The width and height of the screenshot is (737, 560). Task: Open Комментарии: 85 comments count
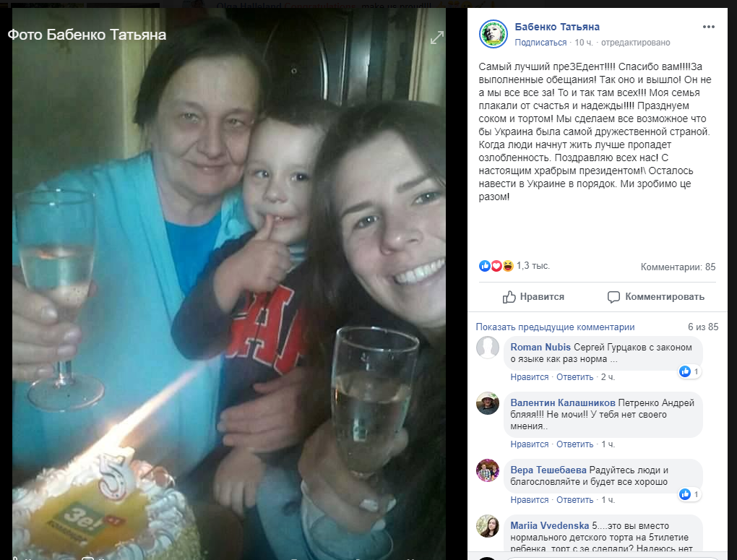pos(678,267)
